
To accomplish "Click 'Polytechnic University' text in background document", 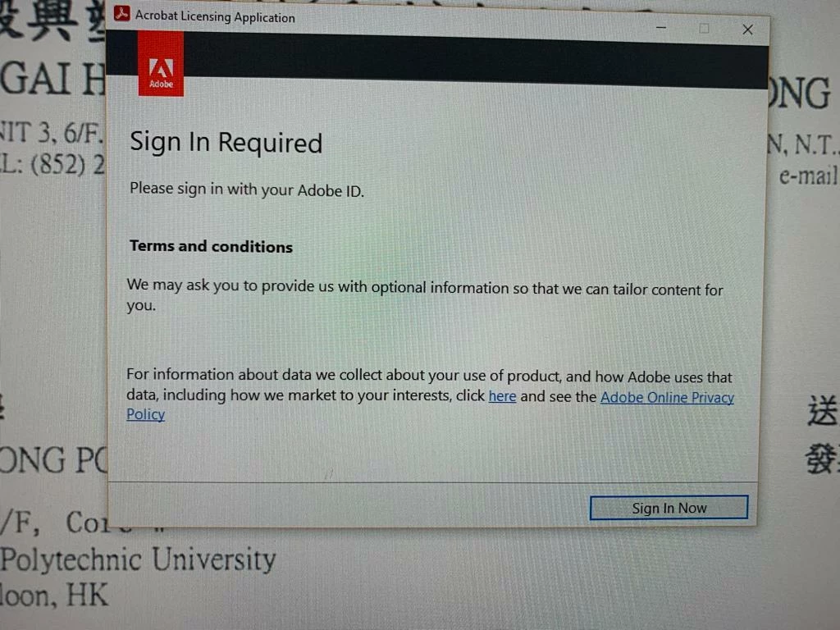I will [x=138, y=559].
